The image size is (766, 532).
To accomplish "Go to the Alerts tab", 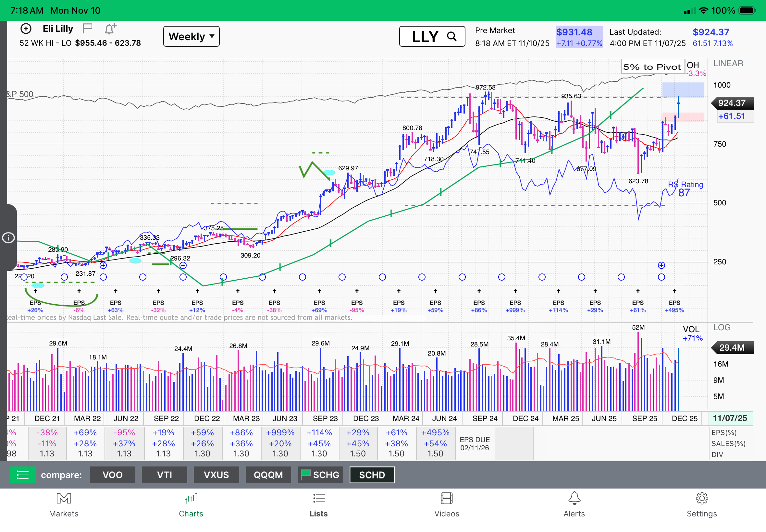I will pos(574,505).
